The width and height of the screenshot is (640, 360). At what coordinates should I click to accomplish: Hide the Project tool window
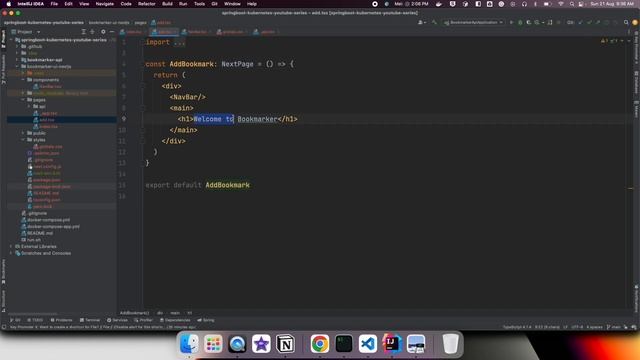tap(111, 32)
